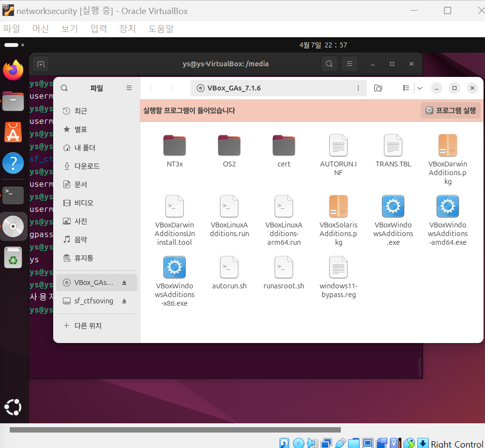Go forward with the right arrow in Files

coord(170,88)
